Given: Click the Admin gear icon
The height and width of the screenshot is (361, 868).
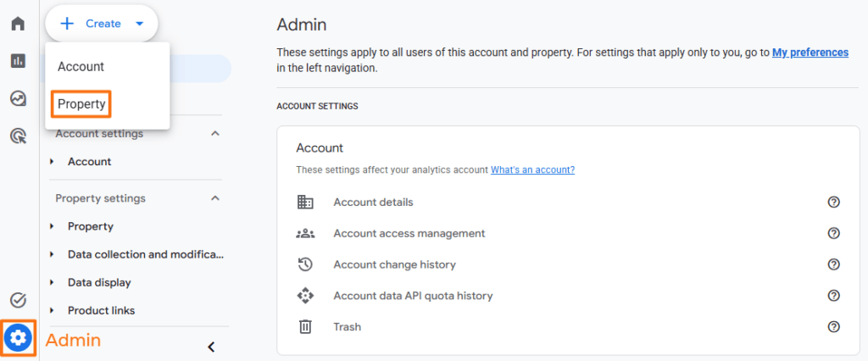Looking at the screenshot, I should pos(19,337).
